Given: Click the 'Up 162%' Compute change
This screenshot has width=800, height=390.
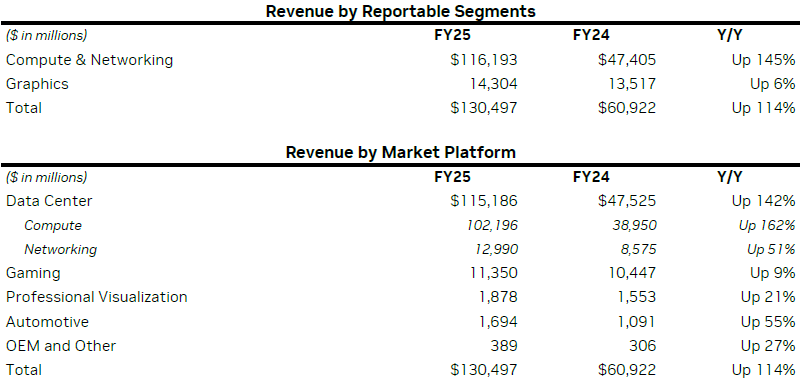Looking at the screenshot, I should click(767, 225).
